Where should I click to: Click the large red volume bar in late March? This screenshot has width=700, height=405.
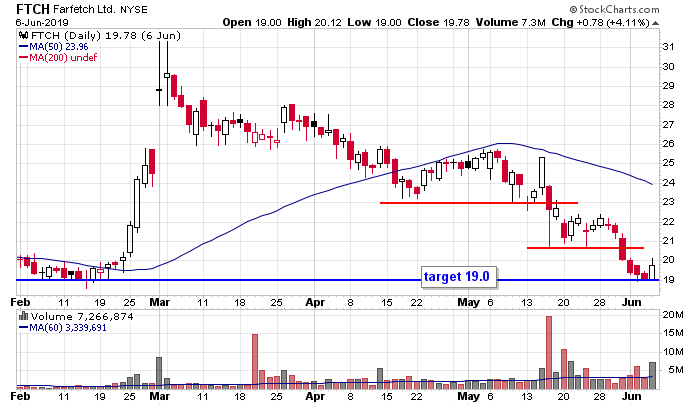[x=255, y=361]
